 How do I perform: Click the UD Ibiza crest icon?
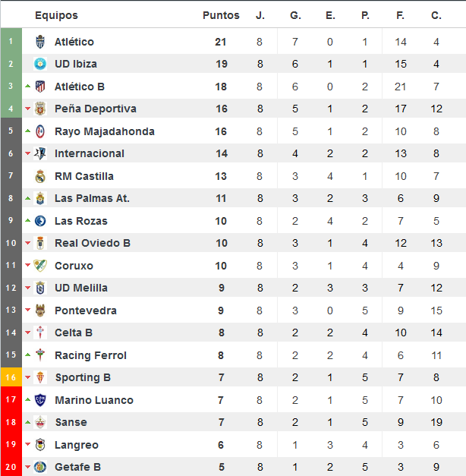[x=40, y=64]
